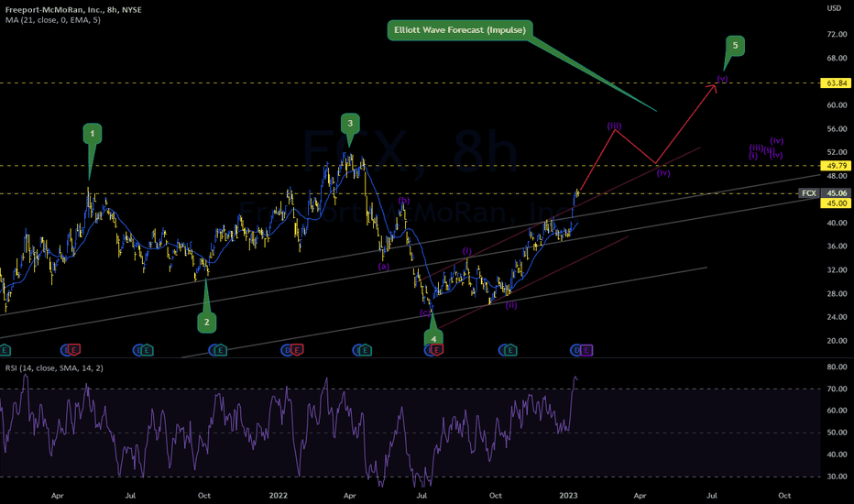Open the purple upcoming earnings marker near 2023
Screen dimensions: 854x504
(586, 350)
